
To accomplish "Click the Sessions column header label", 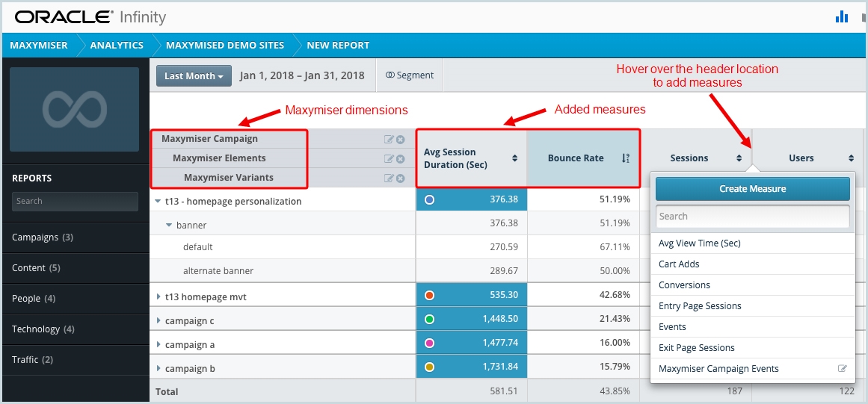I will 689,158.
